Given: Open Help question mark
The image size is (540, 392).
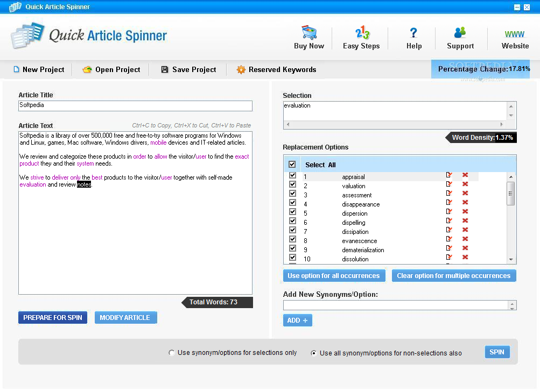Looking at the screenshot, I should coord(414,38).
